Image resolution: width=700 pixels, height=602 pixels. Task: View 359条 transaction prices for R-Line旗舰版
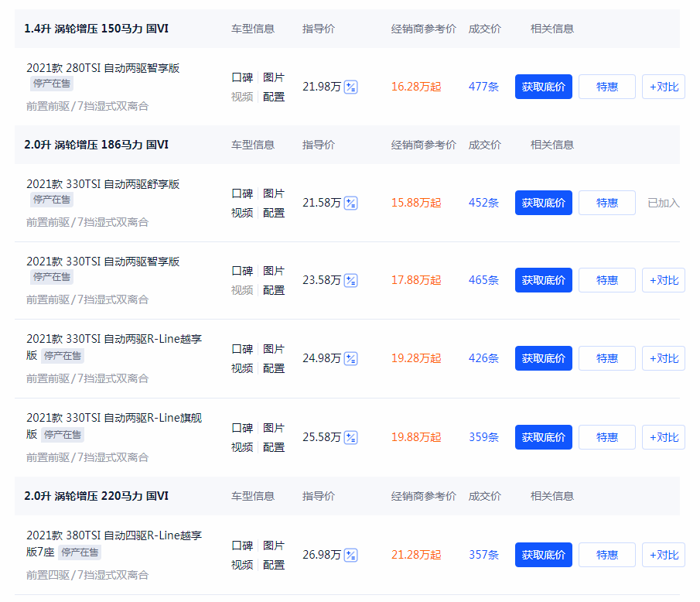coord(483,437)
